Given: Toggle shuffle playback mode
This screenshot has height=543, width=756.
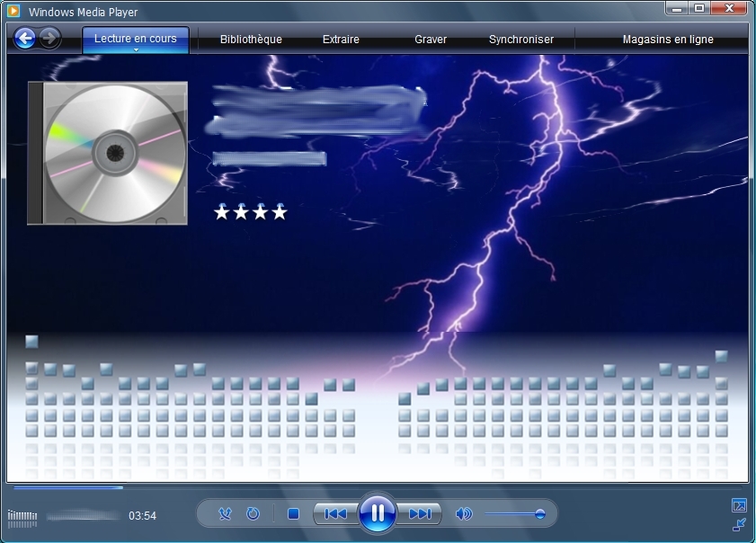Looking at the screenshot, I should coord(225,513).
